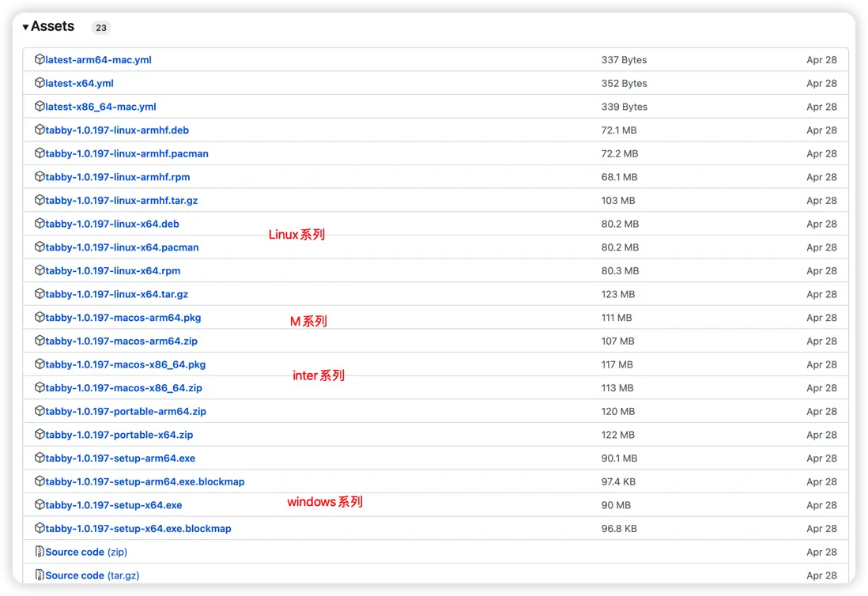Click package icon beside linux-armhf.rpm
The width and height of the screenshot is (868, 596).
point(40,176)
